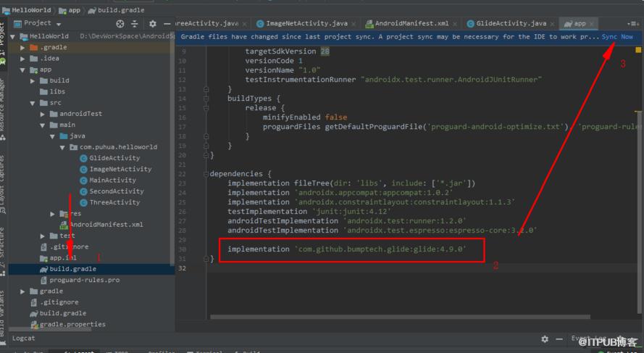This screenshot has height=353, width=644.
Task: Open Logcat panel gear settings
Action: point(545,339)
